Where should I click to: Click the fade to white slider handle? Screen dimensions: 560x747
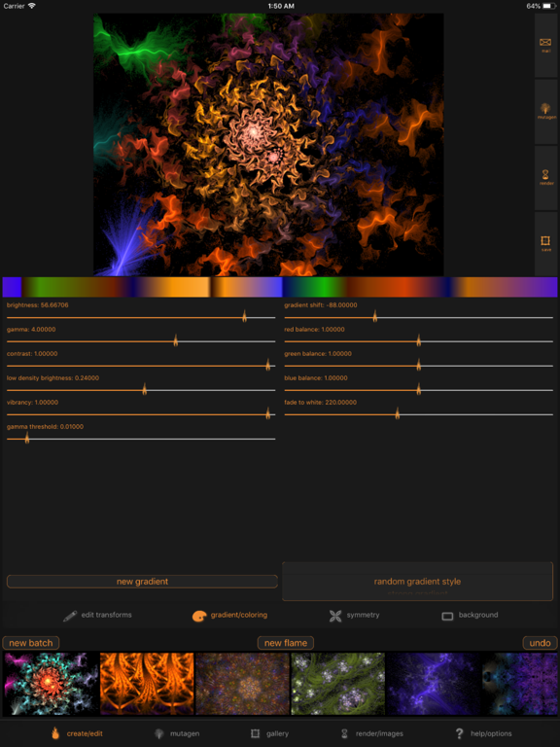point(397,413)
